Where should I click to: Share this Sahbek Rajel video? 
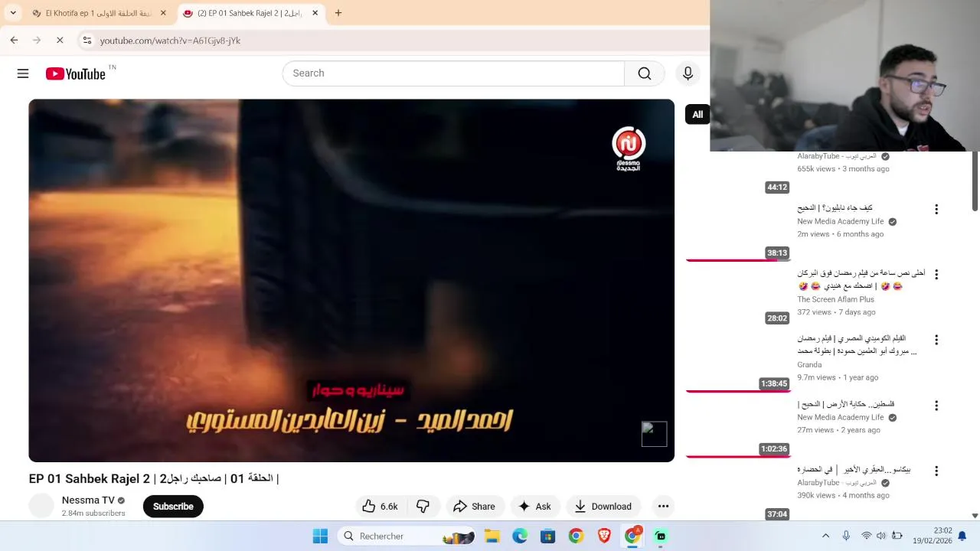tap(474, 506)
